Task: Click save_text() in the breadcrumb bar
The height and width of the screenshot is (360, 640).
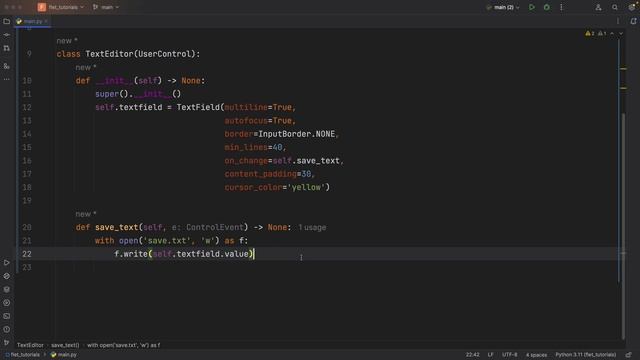Action: (65, 345)
